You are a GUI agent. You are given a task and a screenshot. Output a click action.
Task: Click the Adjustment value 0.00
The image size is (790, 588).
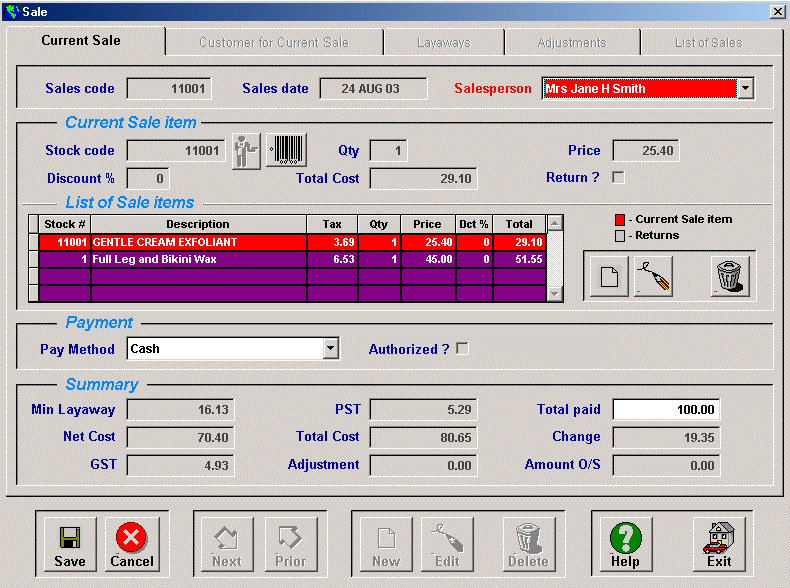click(x=423, y=466)
